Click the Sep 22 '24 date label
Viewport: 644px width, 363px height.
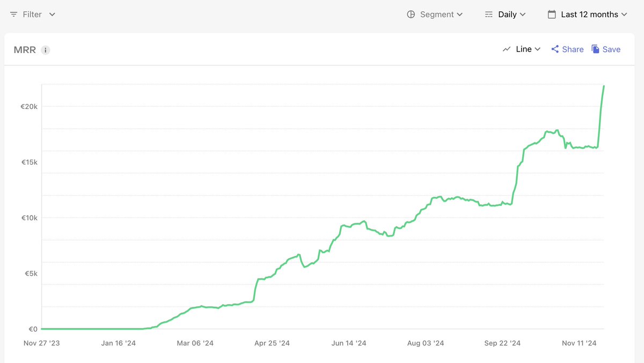pyautogui.click(x=502, y=343)
